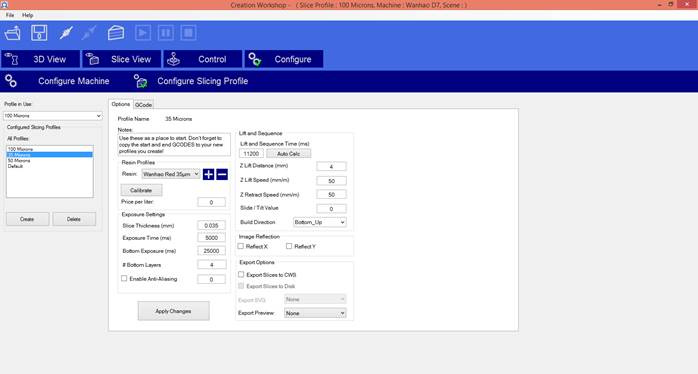
Task: Click the Auto Calc button
Action: pos(288,154)
